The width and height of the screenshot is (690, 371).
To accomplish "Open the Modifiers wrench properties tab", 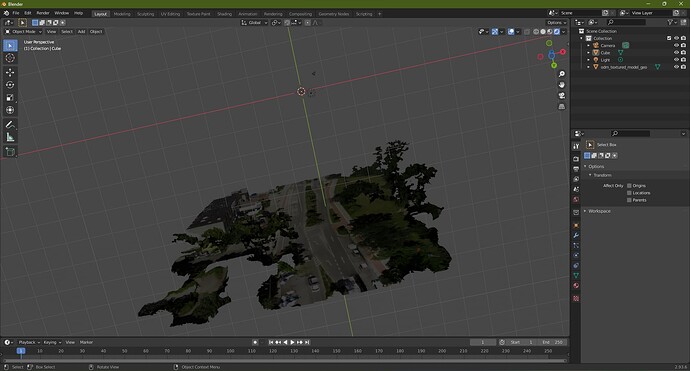I will click(x=576, y=235).
